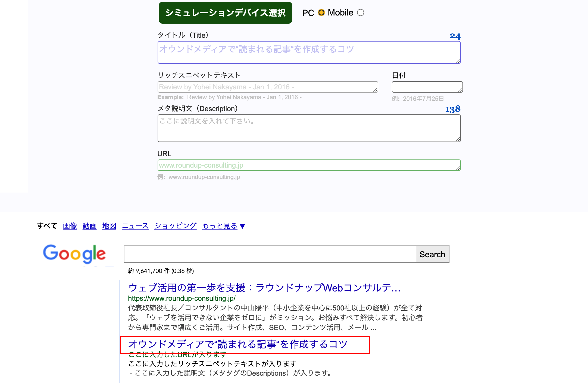Grab the Description text area resize handle
The image size is (588, 383).
(x=458, y=139)
